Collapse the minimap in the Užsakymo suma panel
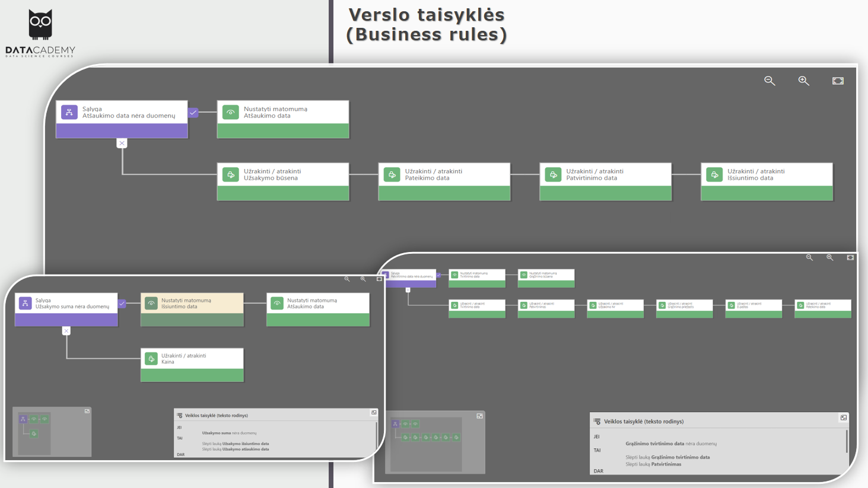This screenshot has height=488, width=868. (87, 411)
